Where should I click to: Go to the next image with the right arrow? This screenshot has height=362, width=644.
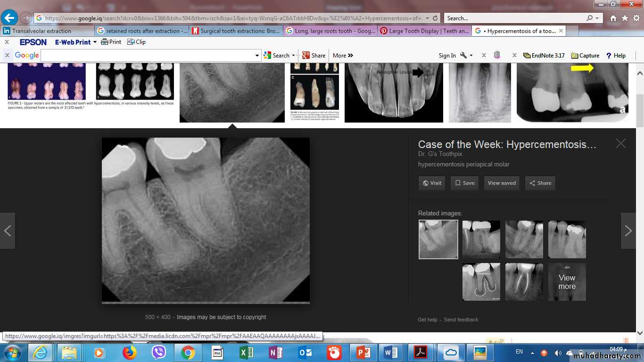pyautogui.click(x=628, y=230)
